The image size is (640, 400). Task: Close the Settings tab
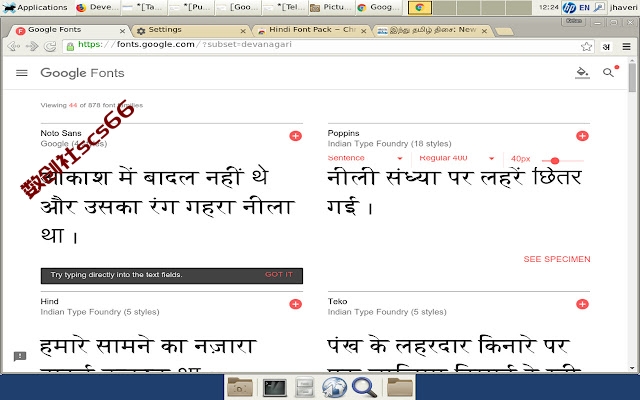click(x=243, y=31)
